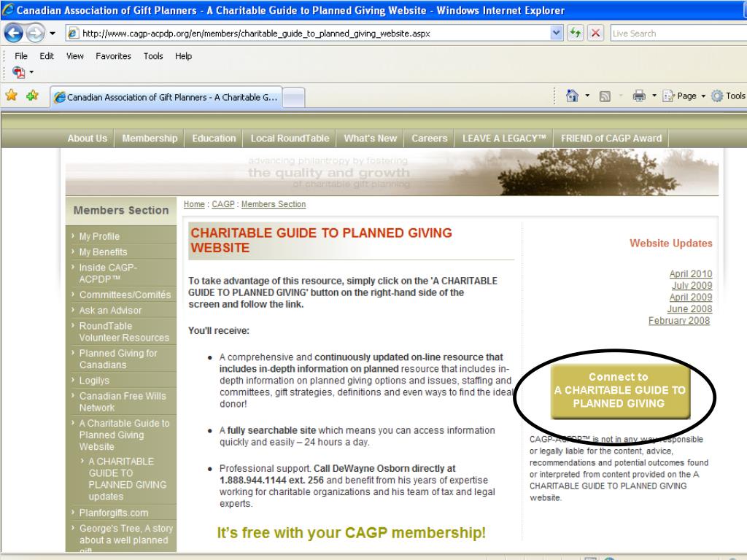This screenshot has height=560, width=747.
Task: Click the Members Section breadcrumb link
Action: coord(274,204)
